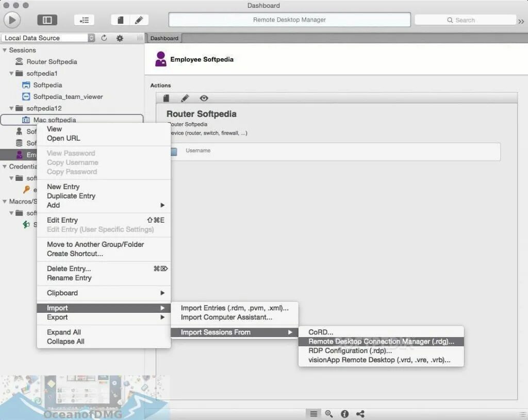Toggle the sidebar panel toolbar icon
528x420 pixels.
[47, 20]
